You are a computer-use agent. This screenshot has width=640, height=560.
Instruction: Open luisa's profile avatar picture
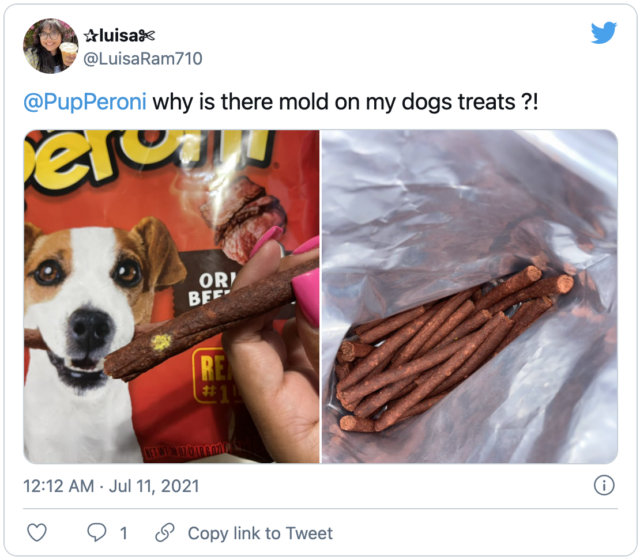51,46
